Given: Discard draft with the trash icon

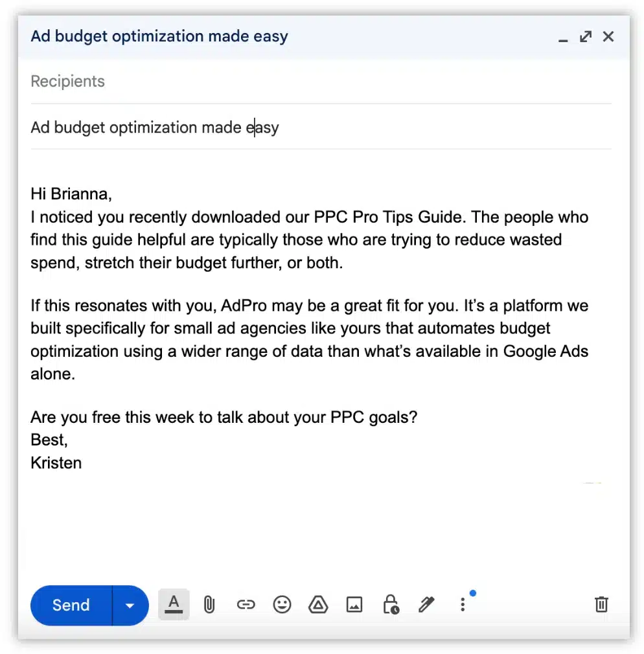Looking at the screenshot, I should coord(601,605).
